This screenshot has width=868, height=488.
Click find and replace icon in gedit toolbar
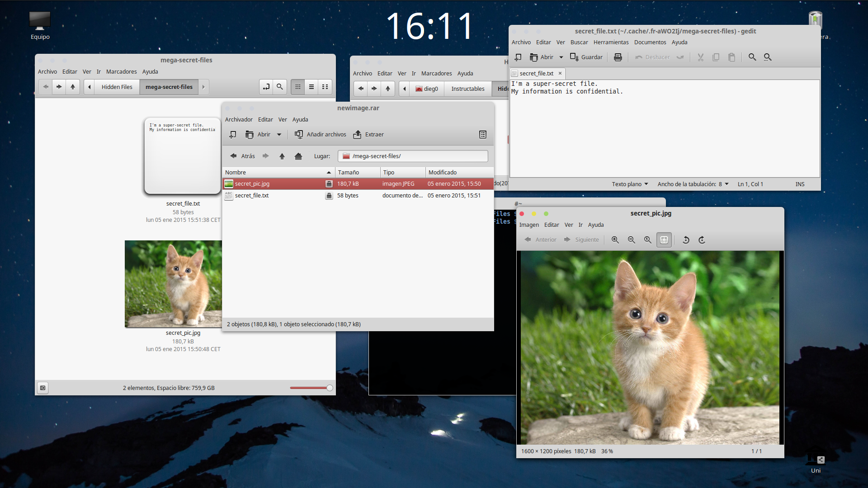point(768,57)
